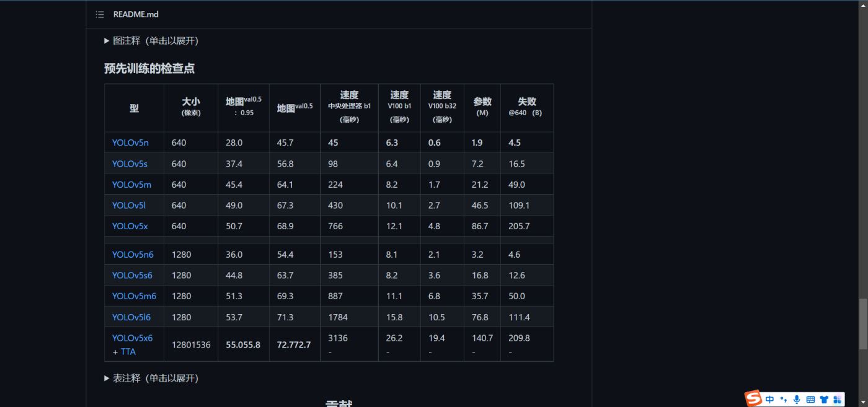Open the Sogou soft keyboard icon
The height and width of the screenshot is (407, 868).
click(810, 400)
